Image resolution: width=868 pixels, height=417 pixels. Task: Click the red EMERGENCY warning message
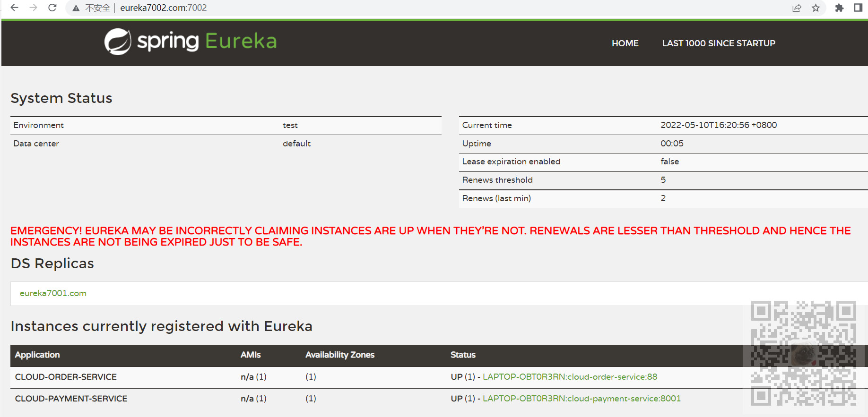point(430,236)
